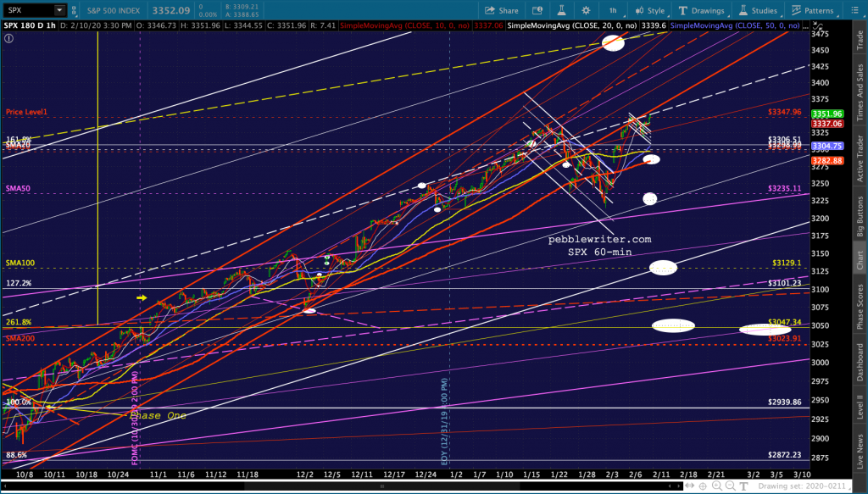Open the flask study icon beside Share

pyautogui.click(x=561, y=10)
